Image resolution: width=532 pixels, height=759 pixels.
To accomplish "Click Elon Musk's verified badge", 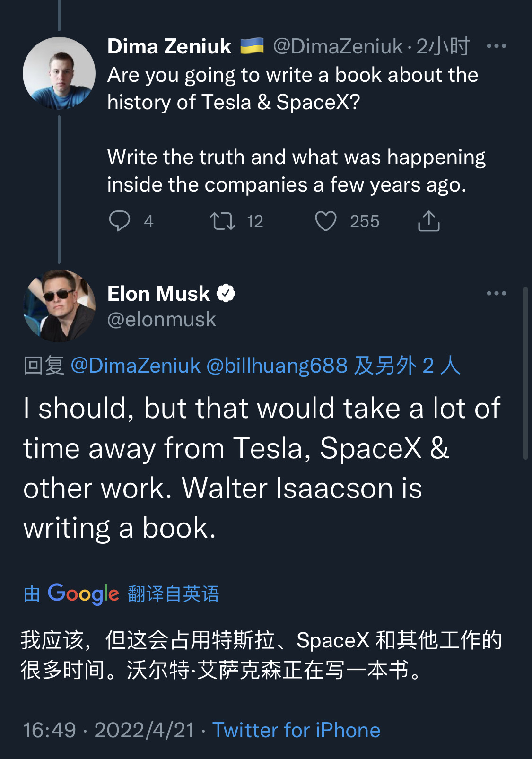I will 226,293.
